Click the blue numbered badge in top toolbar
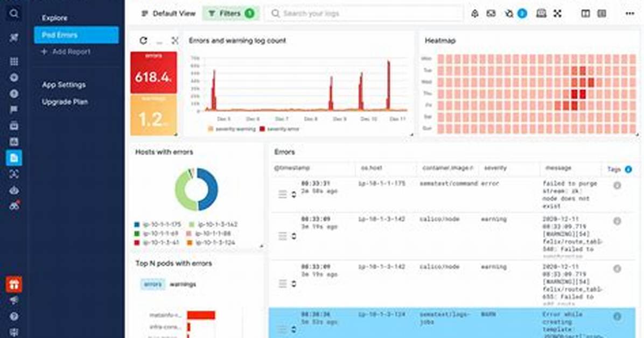Image resolution: width=644 pixels, height=338 pixels. point(522,13)
